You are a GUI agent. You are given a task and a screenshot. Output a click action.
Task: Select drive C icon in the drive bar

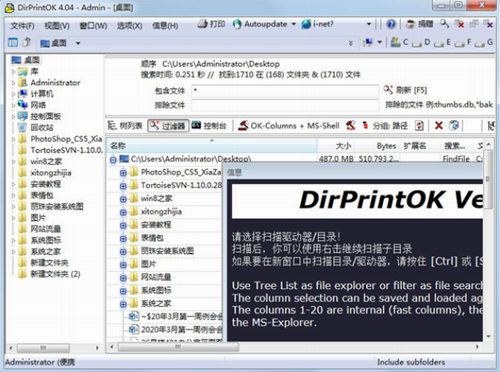pos(396,42)
